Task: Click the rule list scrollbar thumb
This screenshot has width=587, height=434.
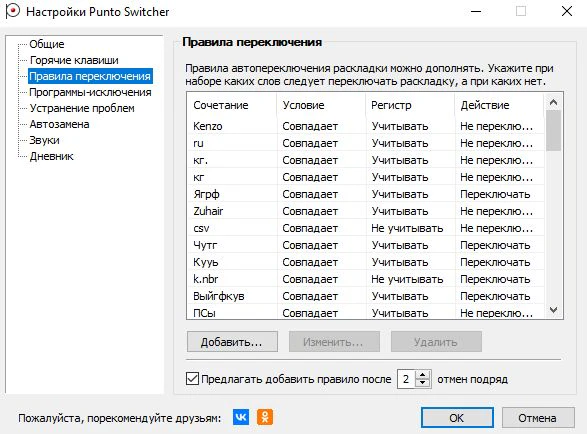Action: tap(553, 130)
